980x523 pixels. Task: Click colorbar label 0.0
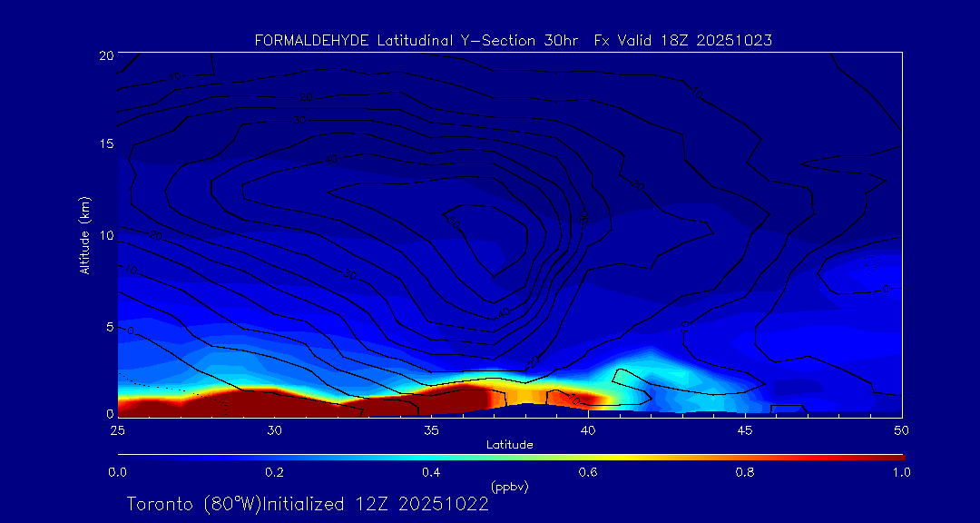click(x=117, y=472)
